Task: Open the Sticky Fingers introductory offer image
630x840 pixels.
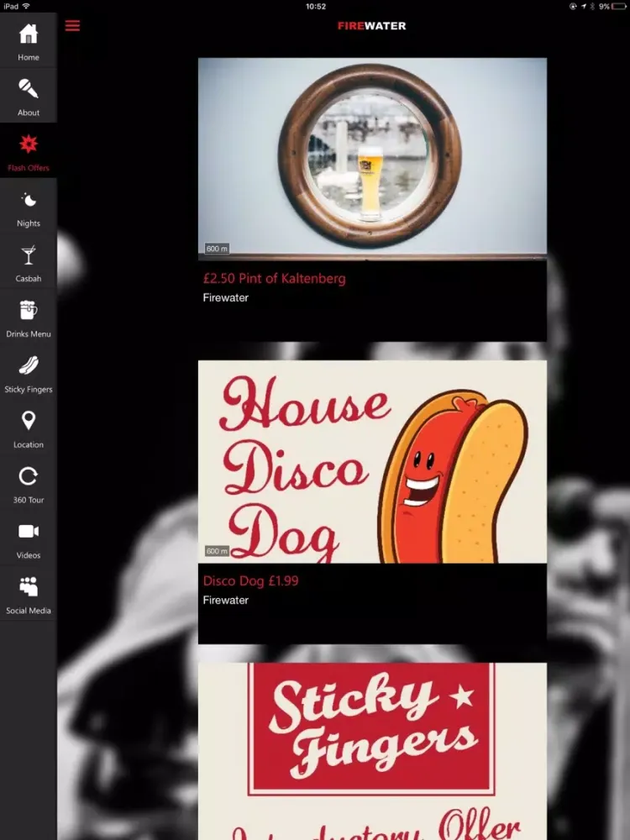Action: tap(372, 751)
